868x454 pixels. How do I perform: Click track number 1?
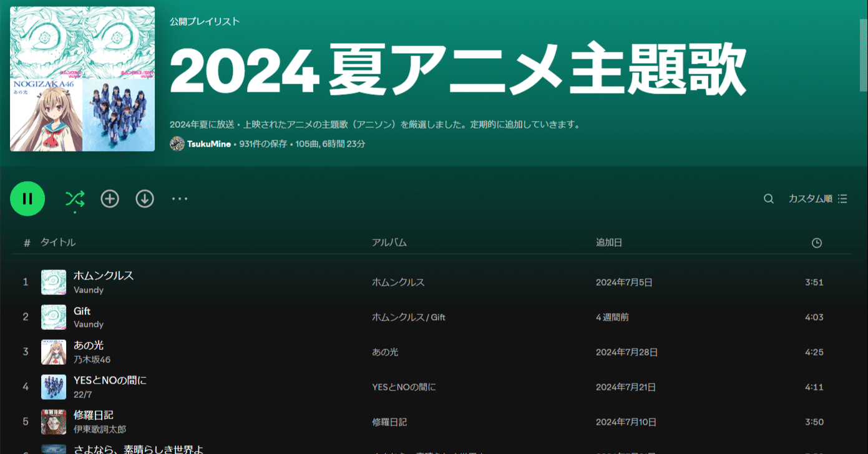[x=26, y=282]
